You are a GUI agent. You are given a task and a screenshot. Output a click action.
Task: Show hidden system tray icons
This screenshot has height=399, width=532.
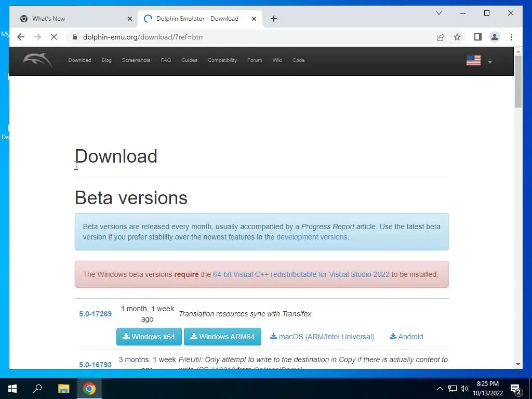(x=440, y=389)
